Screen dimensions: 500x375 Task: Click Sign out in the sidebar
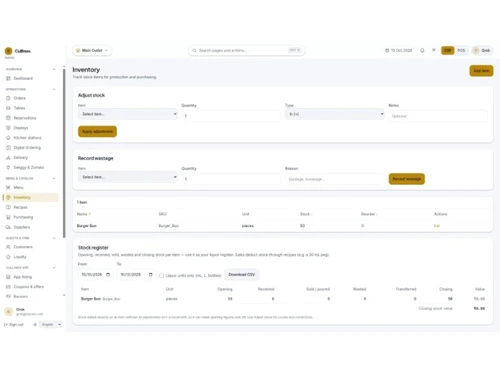tap(14, 324)
